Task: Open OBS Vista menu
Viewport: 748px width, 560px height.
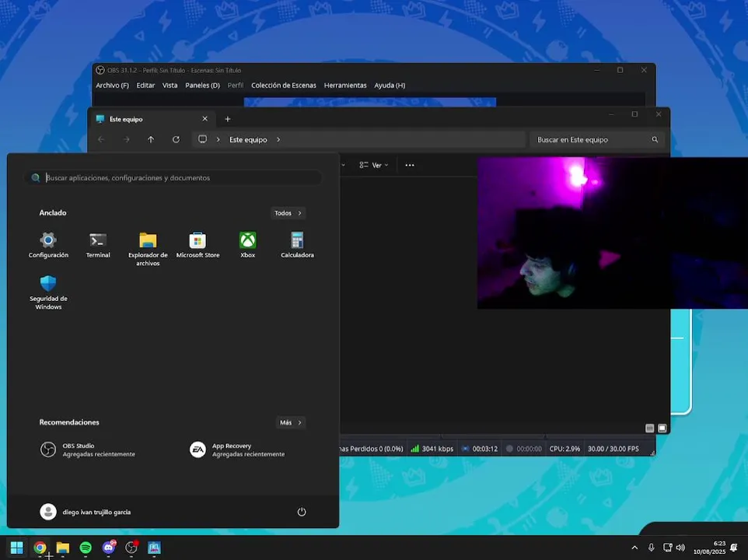Action: 170,86
